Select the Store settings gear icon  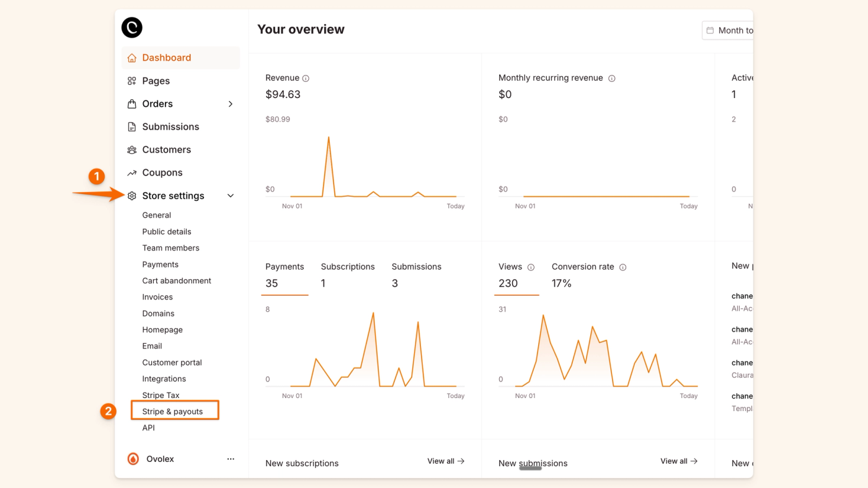click(x=131, y=195)
